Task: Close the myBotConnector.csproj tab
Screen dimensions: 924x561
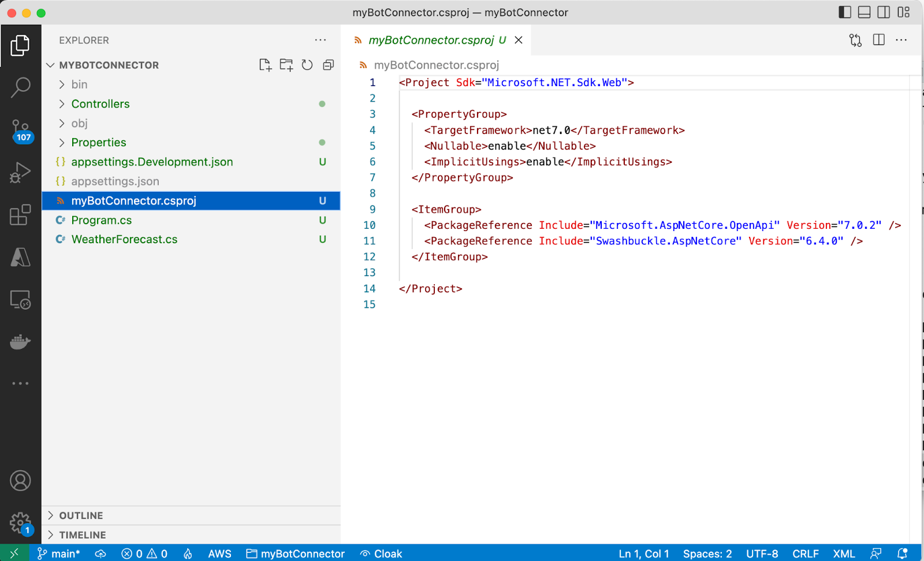Action: [519, 40]
